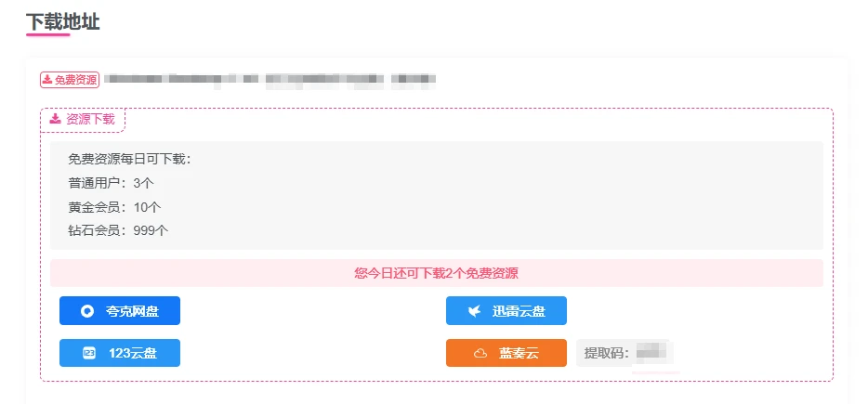
Task: Click the 123 logo icon on 123云盘 button
Action: pos(89,353)
